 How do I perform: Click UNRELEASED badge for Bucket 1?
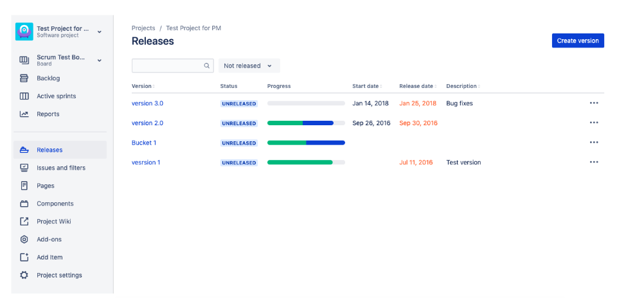pos(239,143)
